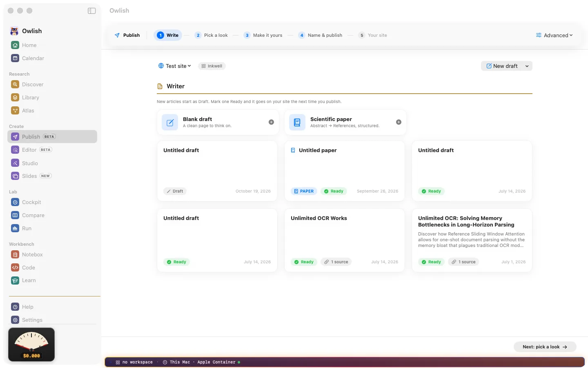
Task: Select the Your site step
Action: (373, 35)
